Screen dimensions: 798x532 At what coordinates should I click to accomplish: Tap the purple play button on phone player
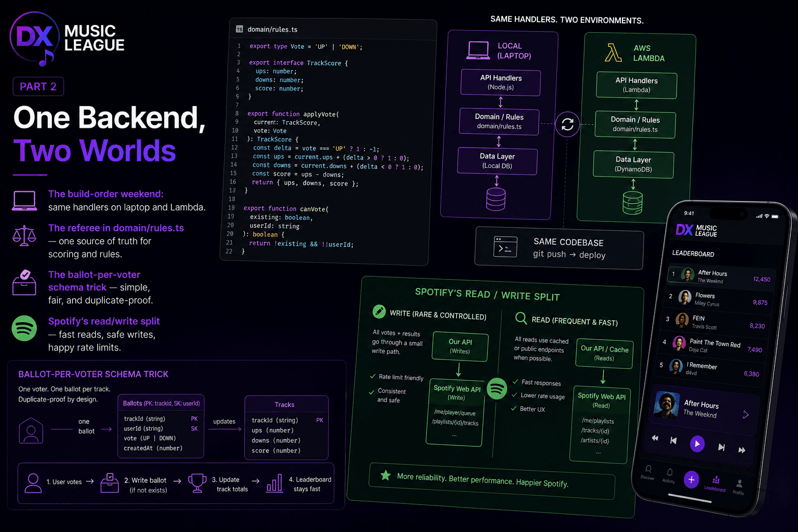click(697, 444)
